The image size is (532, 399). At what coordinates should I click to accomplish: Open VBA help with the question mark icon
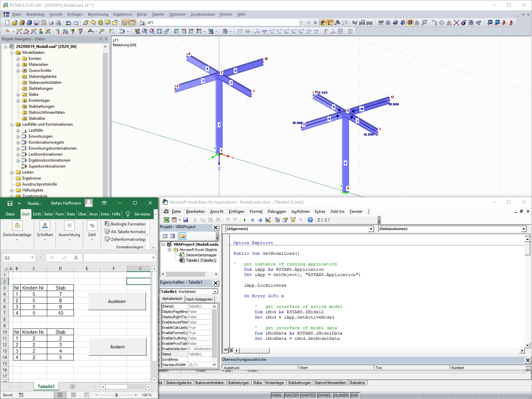tap(310, 220)
